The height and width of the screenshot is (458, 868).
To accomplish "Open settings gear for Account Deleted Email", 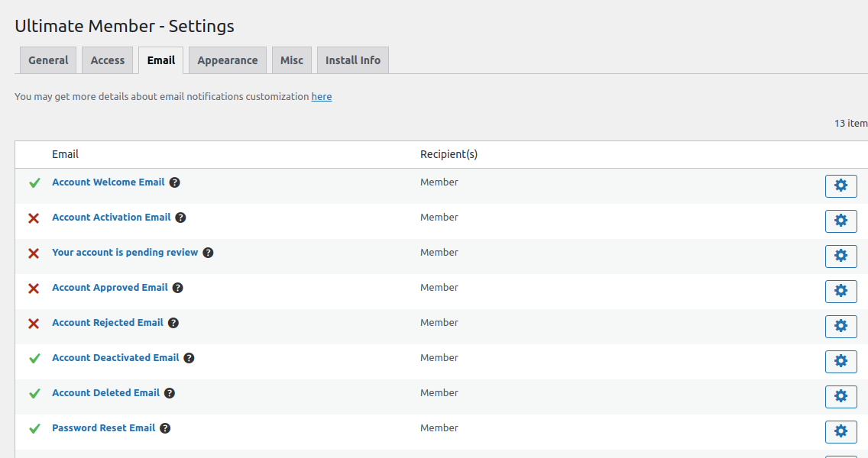I will click(840, 397).
